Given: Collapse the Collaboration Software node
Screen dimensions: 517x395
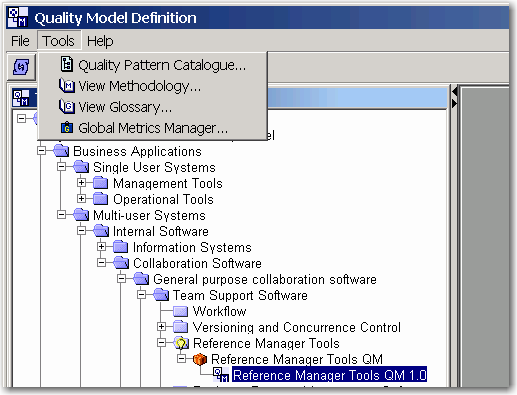Looking at the screenshot, I should (101, 263).
